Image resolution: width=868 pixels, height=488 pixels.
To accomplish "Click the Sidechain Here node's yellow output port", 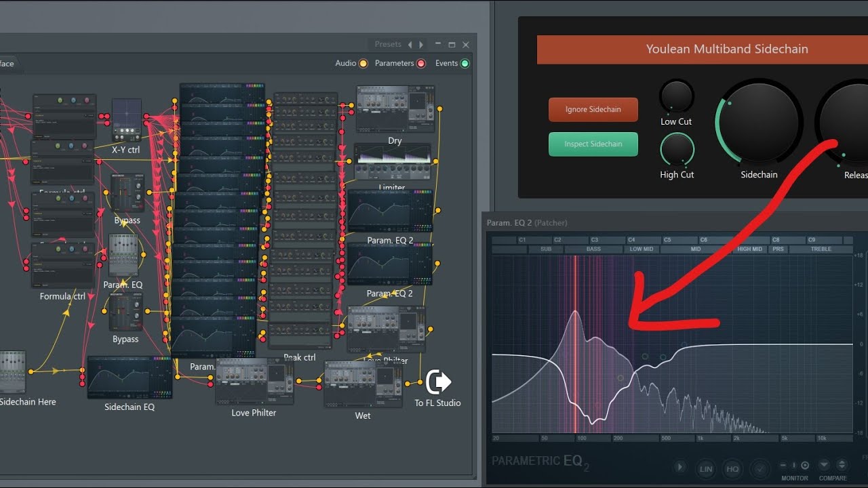I will (x=31, y=371).
